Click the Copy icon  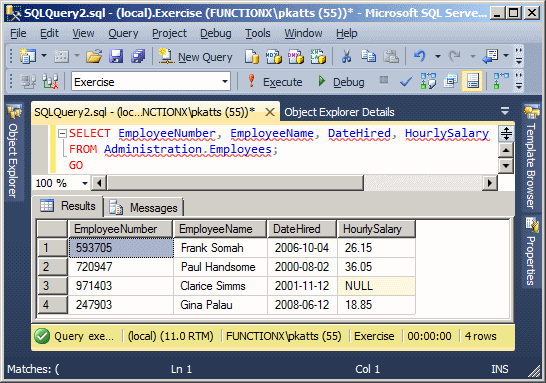click(368, 56)
